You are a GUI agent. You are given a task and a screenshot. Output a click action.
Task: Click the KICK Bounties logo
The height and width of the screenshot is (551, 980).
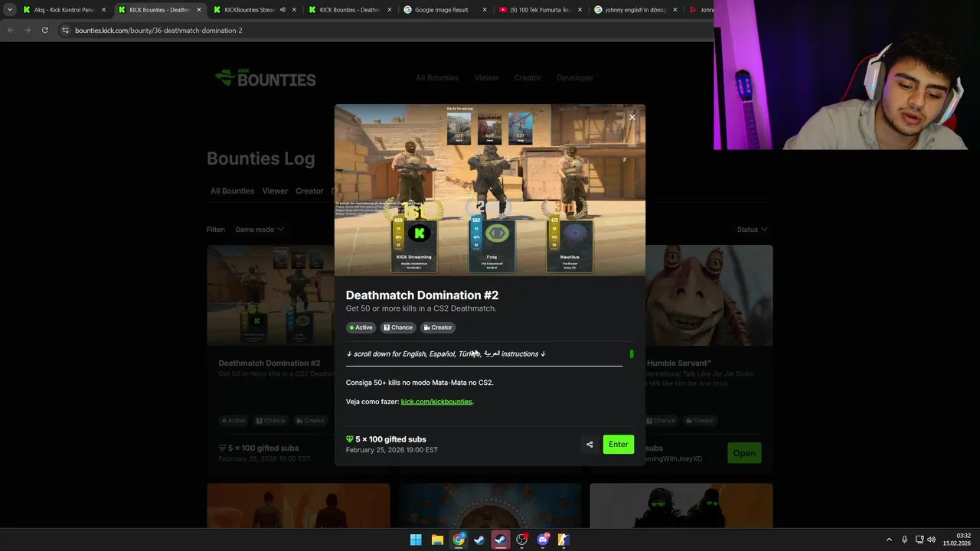(265, 78)
